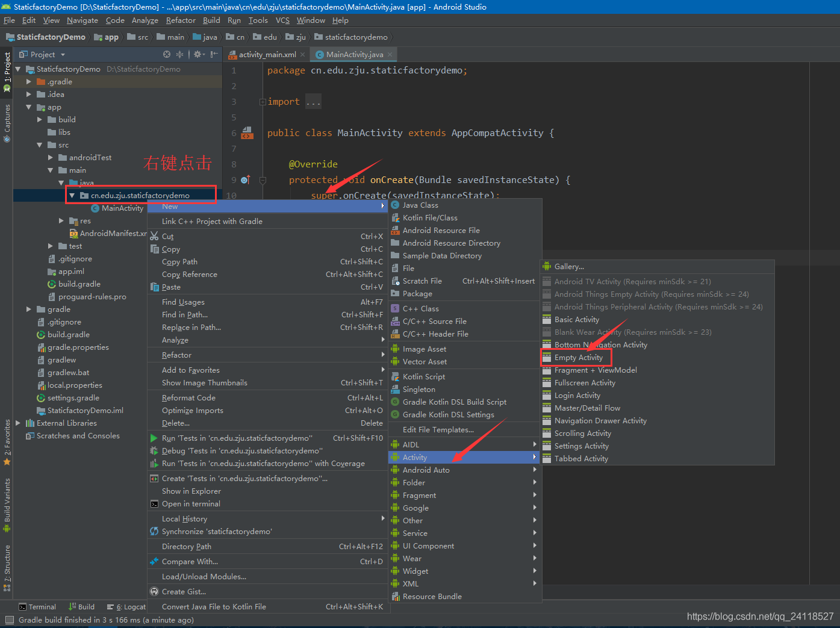Open Gallery... in the Activity submenu
The image size is (840, 628).
[x=658, y=267]
